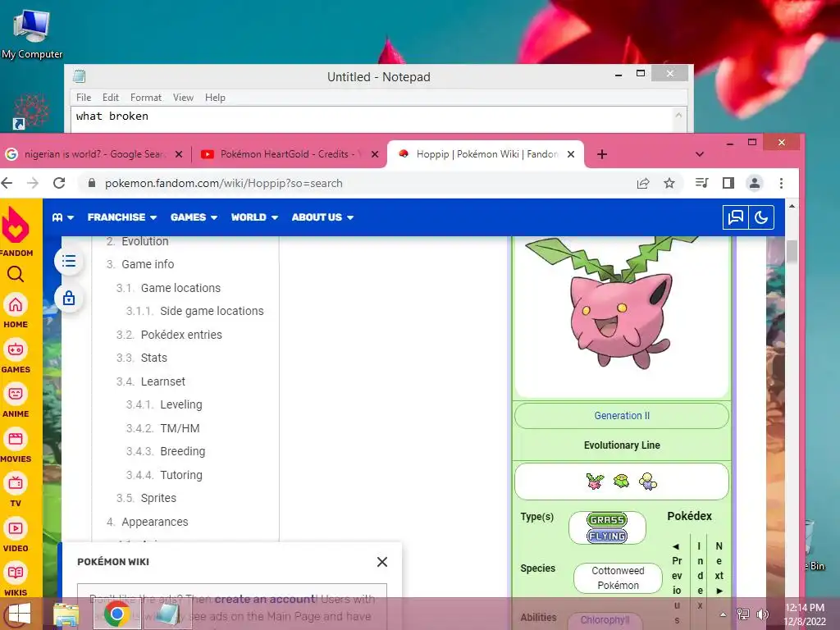
Task: Click Chrome back arrow
Action: pyautogui.click(x=7, y=183)
